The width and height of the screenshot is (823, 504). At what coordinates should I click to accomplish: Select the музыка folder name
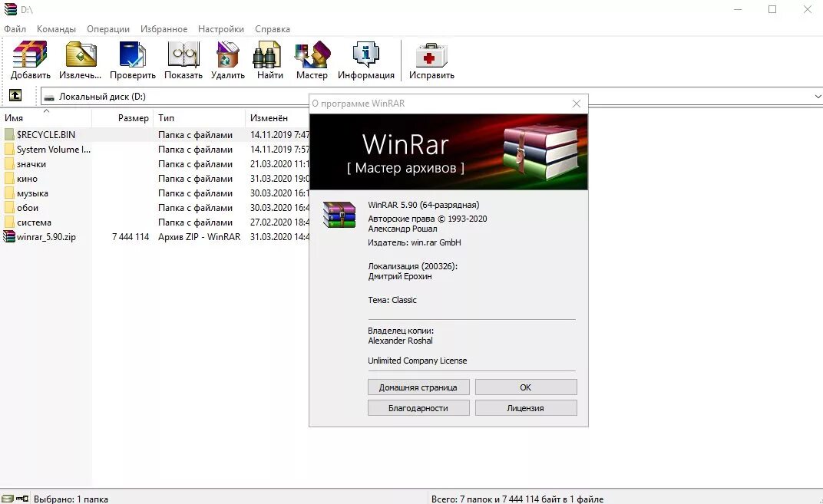32,193
